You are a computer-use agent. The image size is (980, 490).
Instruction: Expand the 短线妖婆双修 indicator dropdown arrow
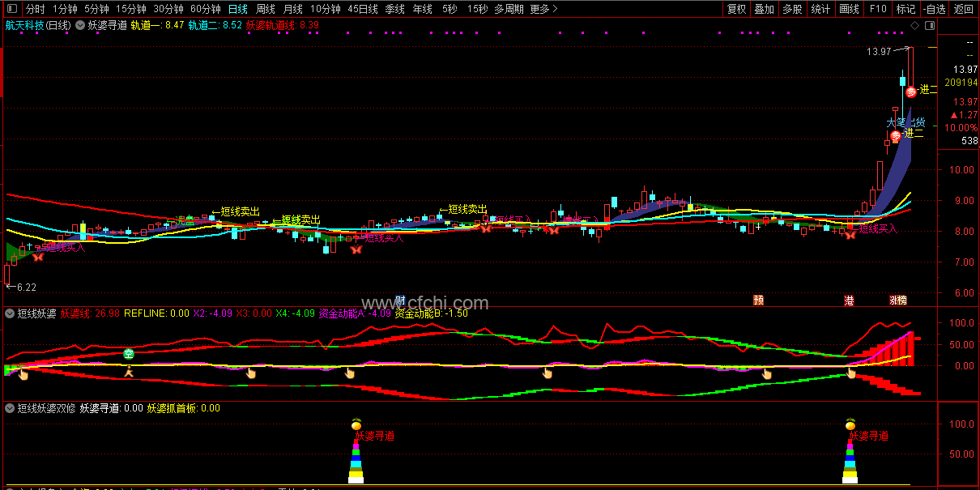click(10, 408)
